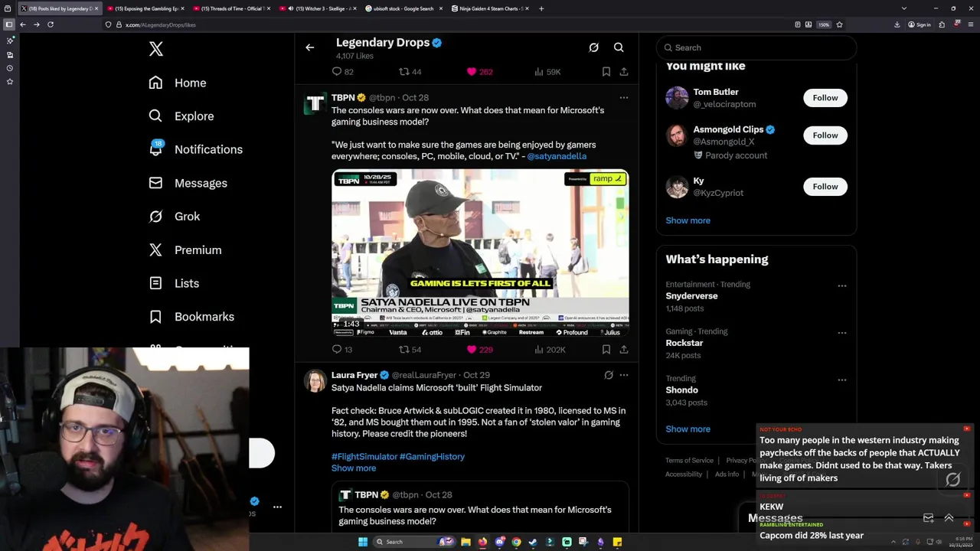Screen dimensions: 980x551
Task: Open the Laura Fryer profile name
Action: 354,375
